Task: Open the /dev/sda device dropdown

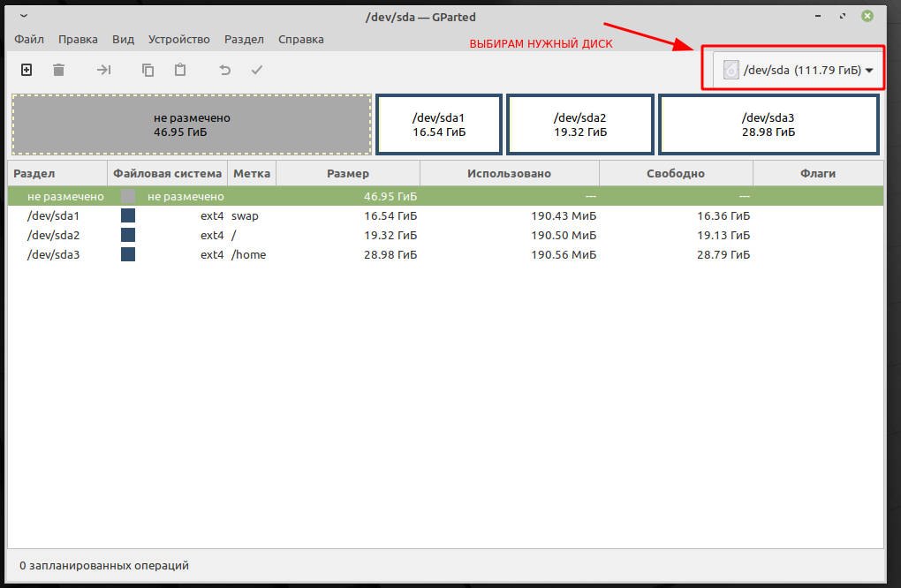Action: pyautogui.click(x=869, y=71)
